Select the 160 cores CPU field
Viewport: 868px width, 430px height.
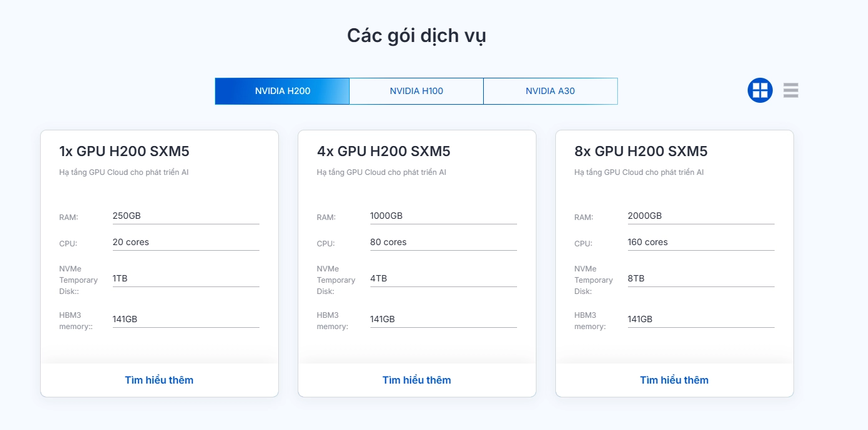(701, 242)
